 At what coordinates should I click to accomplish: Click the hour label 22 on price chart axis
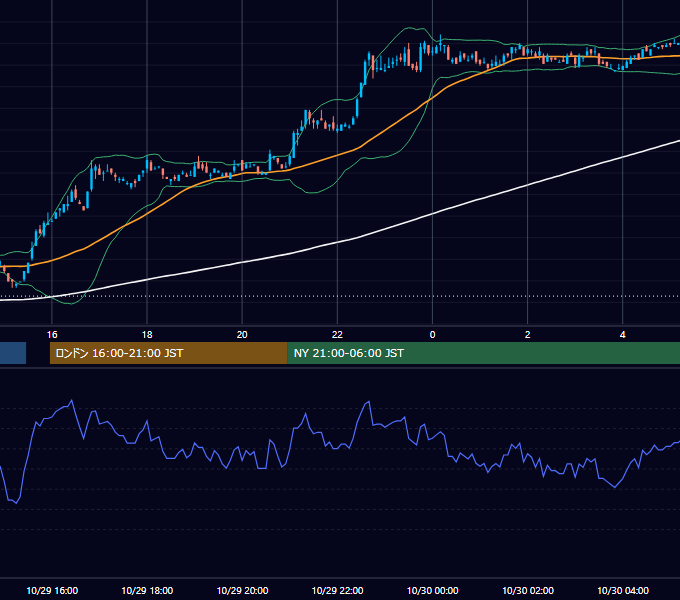click(337, 335)
